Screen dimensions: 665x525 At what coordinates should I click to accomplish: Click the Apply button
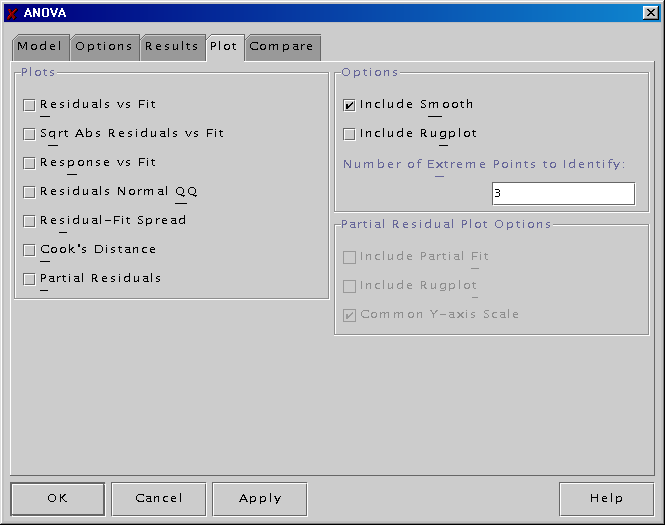coord(260,498)
